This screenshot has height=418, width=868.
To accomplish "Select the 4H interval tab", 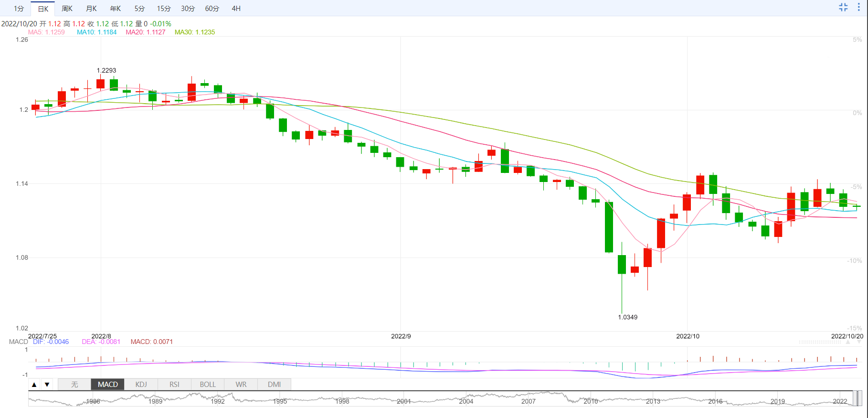I will click(236, 9).
